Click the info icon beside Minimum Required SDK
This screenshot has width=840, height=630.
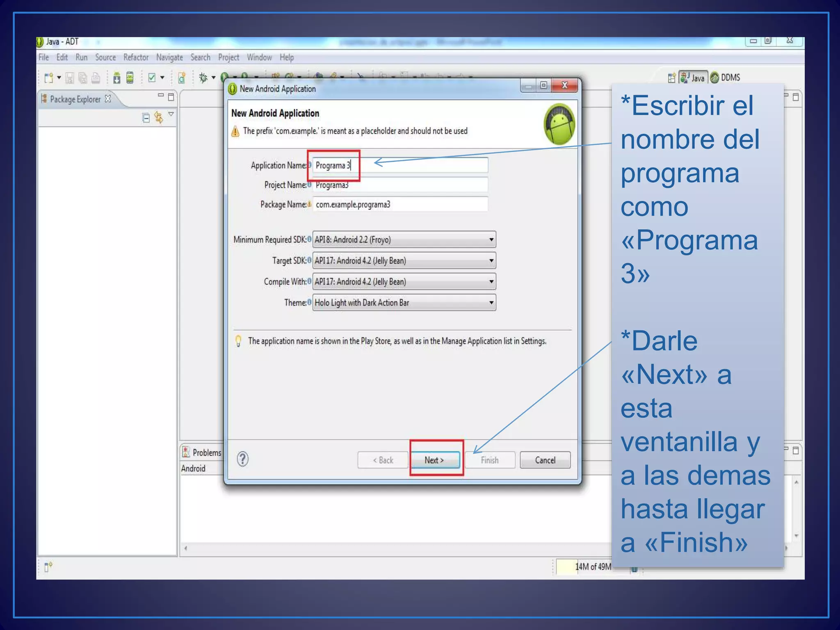[x=309, y=239]
